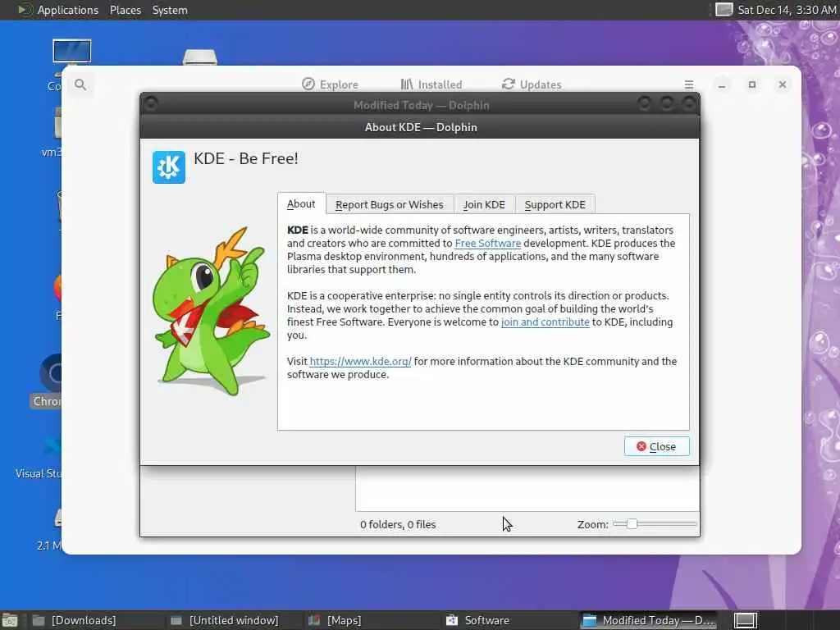
Task: Open the System menu
Action: (x=170, y=10)
